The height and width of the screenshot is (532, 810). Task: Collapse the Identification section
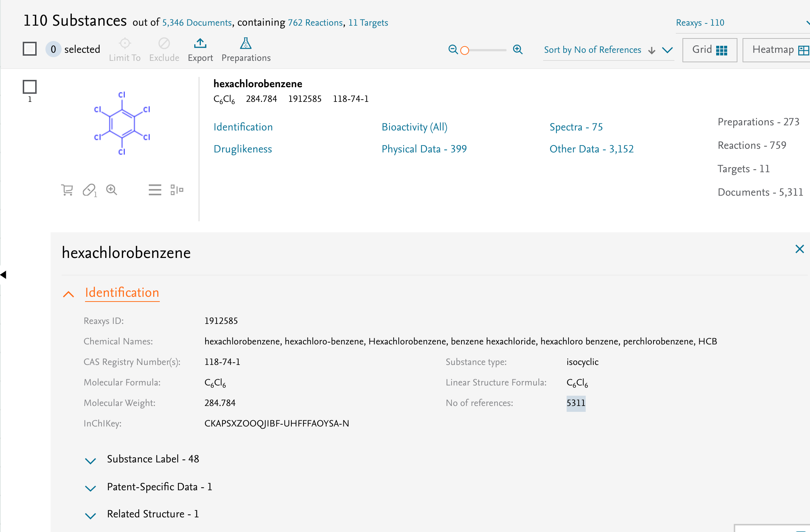point(69,294)
